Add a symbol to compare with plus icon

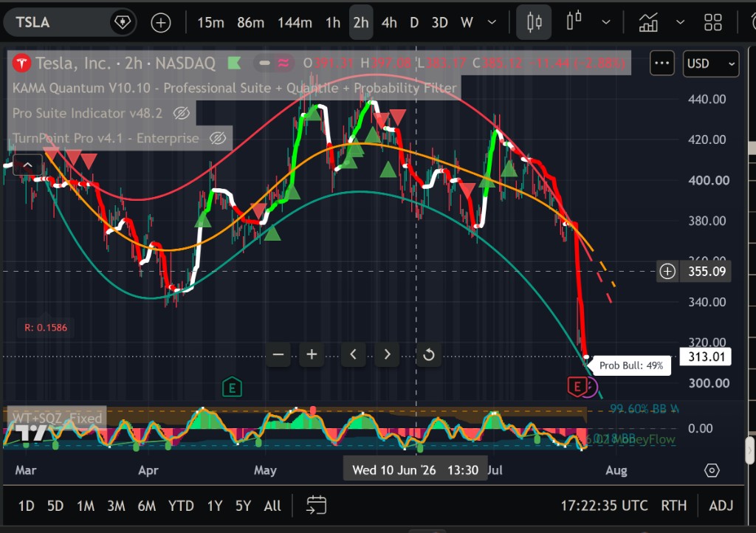point(160,23)
